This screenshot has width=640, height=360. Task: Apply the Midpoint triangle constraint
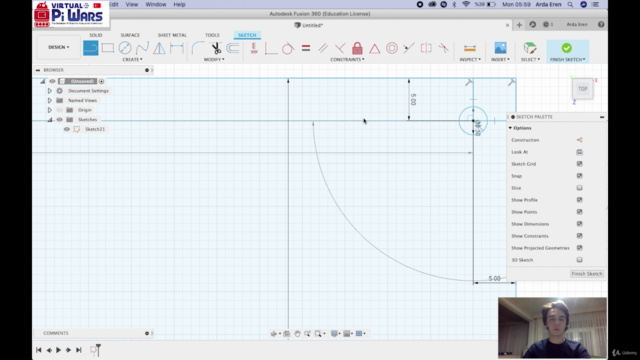(374, 48)
